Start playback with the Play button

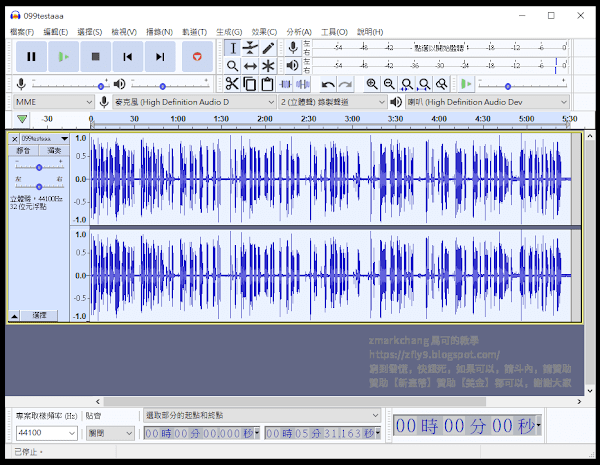[64, 57]
